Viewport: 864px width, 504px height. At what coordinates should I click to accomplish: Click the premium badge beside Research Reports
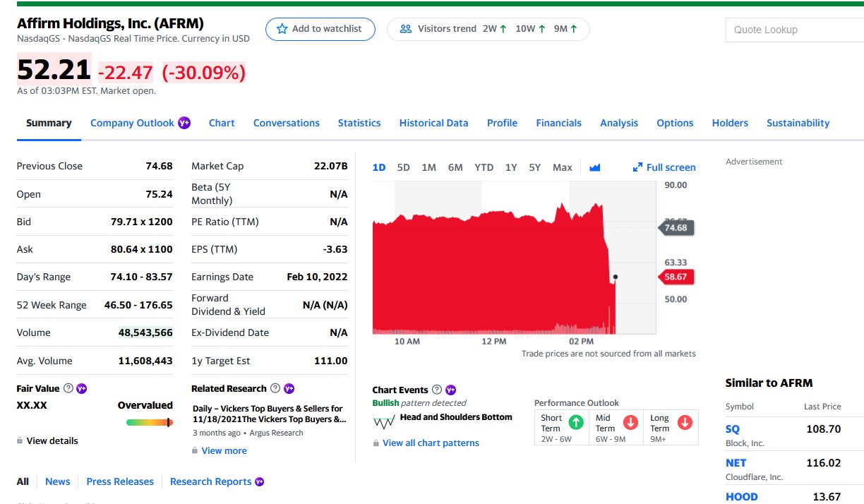point(259,481)
